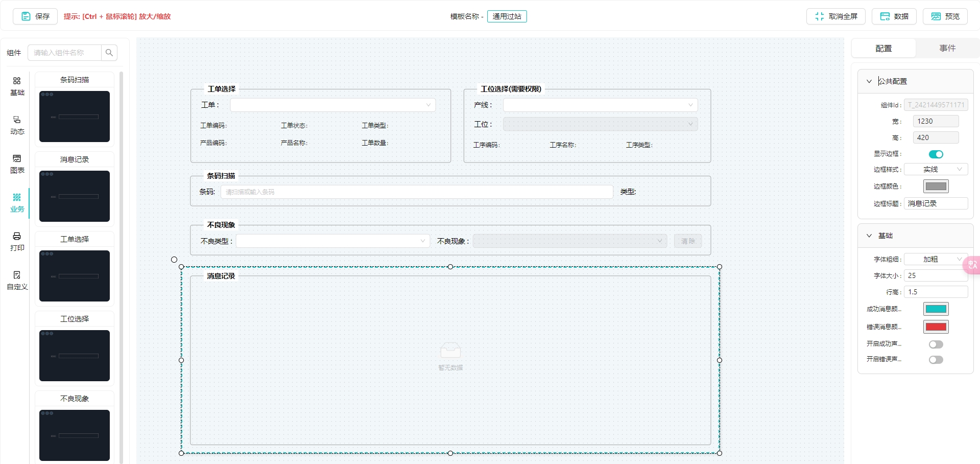
Task: Click the 工单数量 label
Action: 375,143
